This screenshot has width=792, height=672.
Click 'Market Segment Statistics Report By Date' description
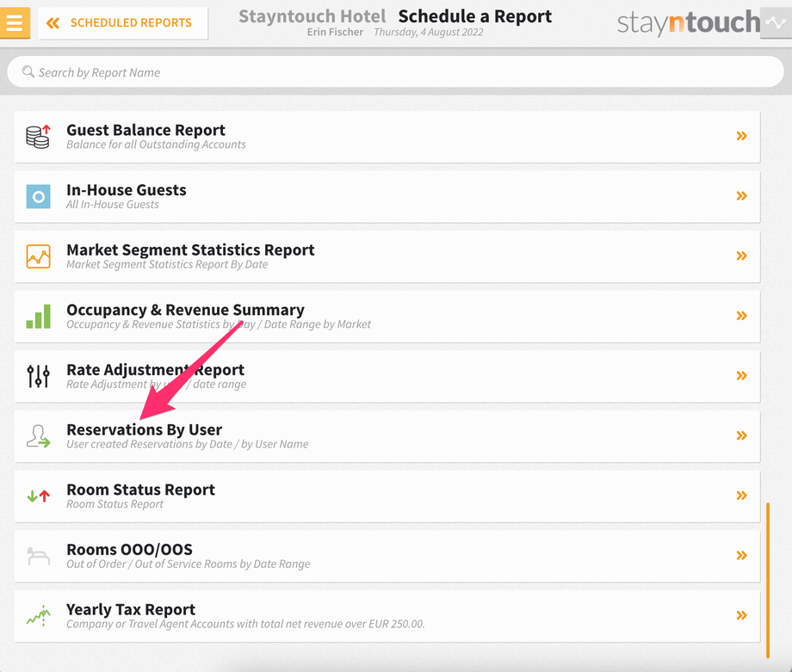[167, 264]
